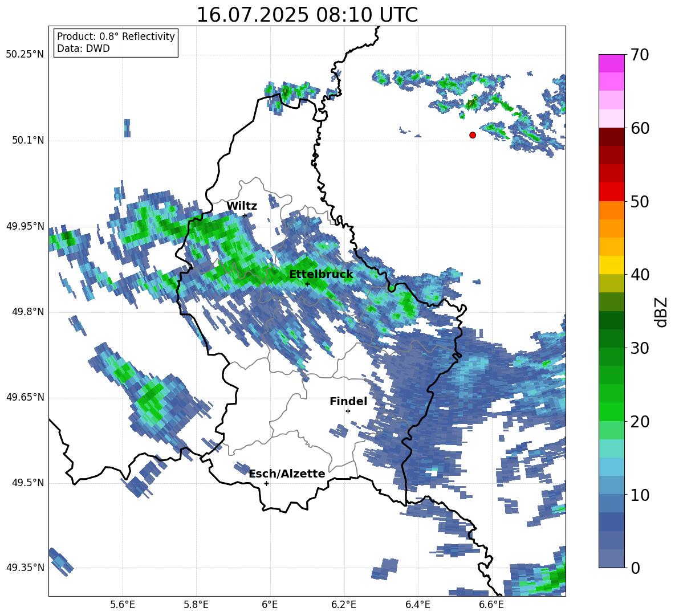The height and width of the screenshot is (616, 675).
Task: Click the Wiltz station cross marker
Action: (x=245, y=215)
